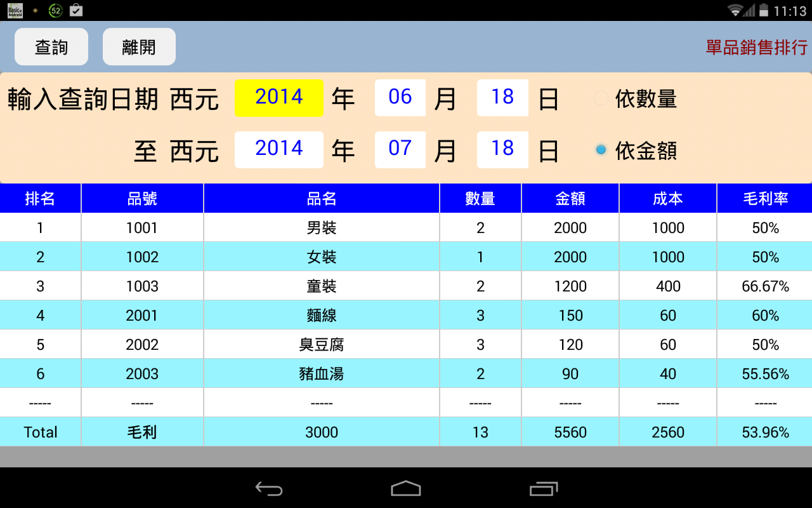Tap the Android back navigation icon

coord(269,488)
